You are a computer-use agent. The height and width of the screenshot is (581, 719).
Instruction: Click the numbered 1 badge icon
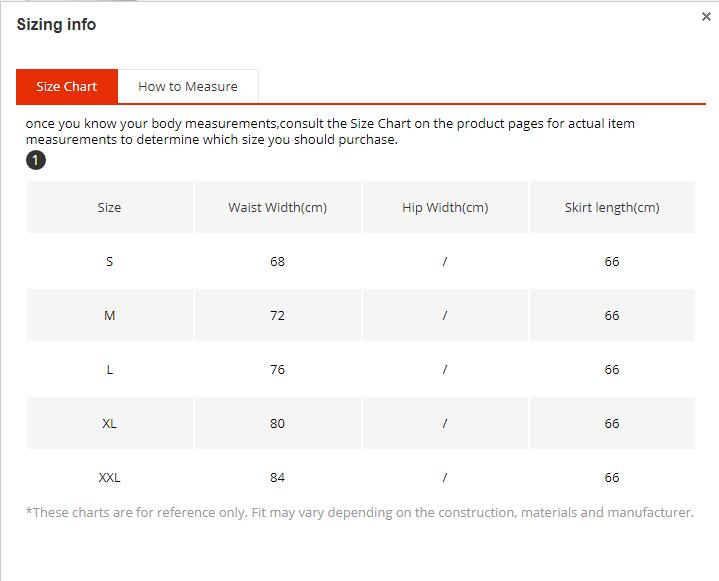coord(36,160)
